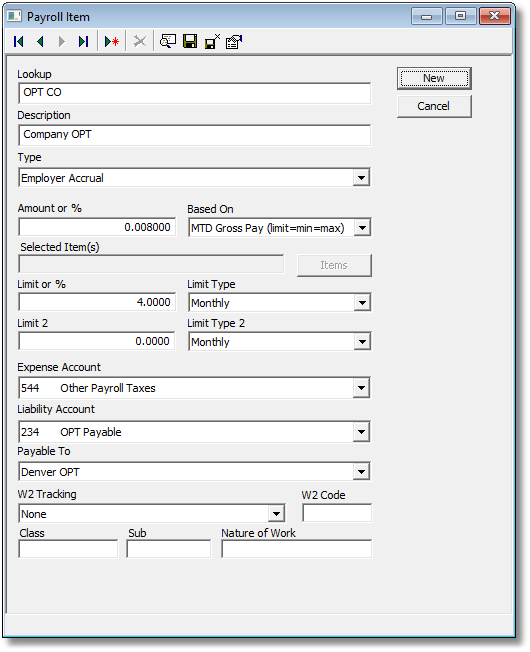
Task: Expand the W2 Tracking dropdown
Action: click(276, 514)
